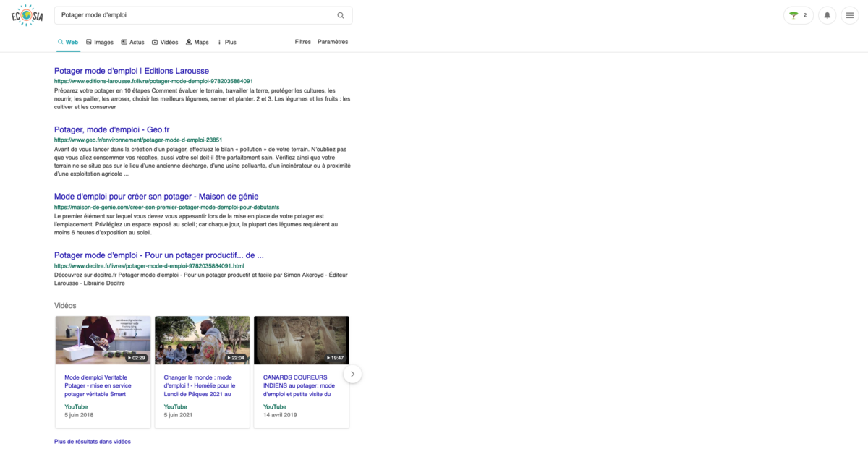Click the Vidéos tab icon
Image resolution: width=868 pixels, height=449 pixels.
click(155, 42)
